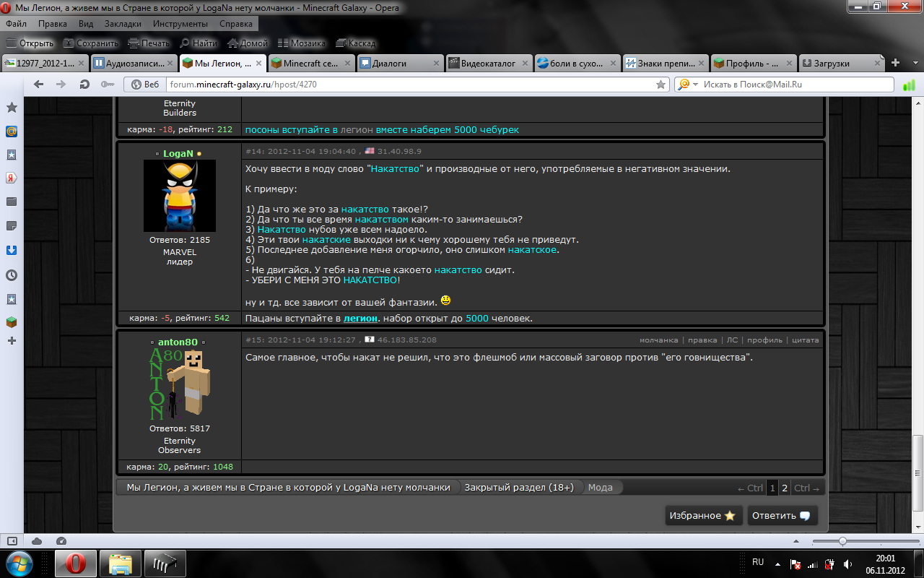Click правка link on anton80's post
924x578 pixels.
coord(702,340)
